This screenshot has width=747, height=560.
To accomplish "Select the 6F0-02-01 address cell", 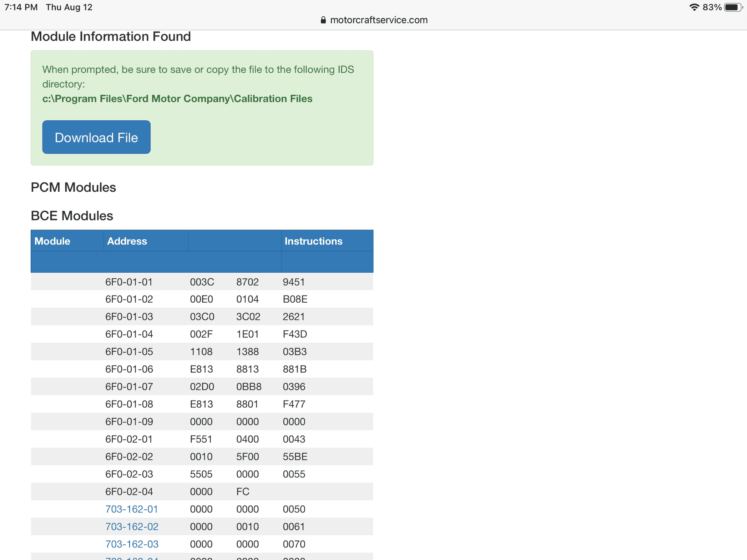I will 129,439.
